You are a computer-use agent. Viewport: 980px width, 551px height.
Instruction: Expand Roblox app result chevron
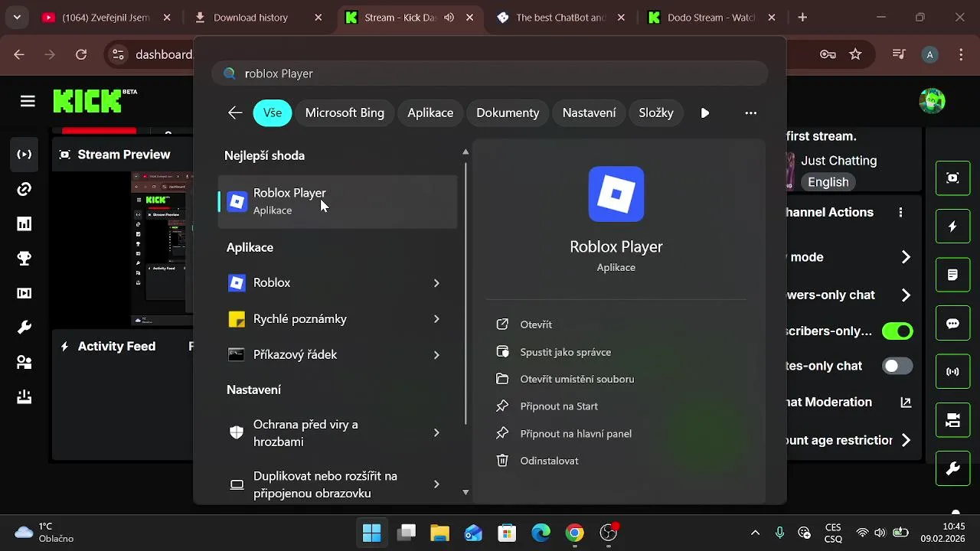tap(436, 283)
